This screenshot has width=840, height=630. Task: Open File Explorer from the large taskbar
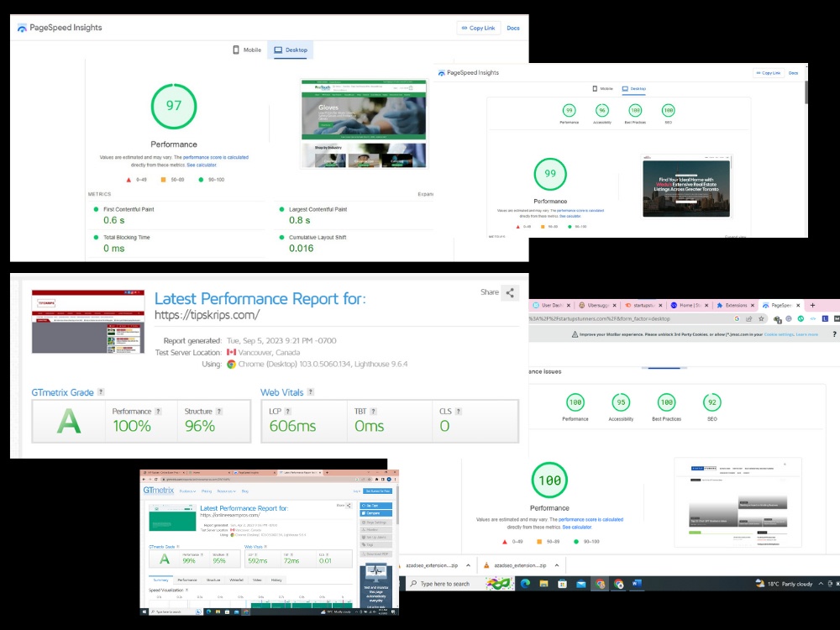tap(543, 584)
